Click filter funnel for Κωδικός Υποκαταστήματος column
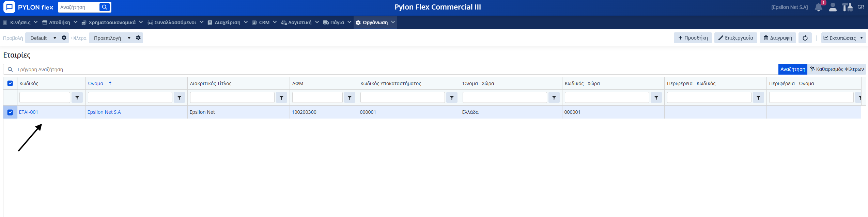 (x=452, y=97)
